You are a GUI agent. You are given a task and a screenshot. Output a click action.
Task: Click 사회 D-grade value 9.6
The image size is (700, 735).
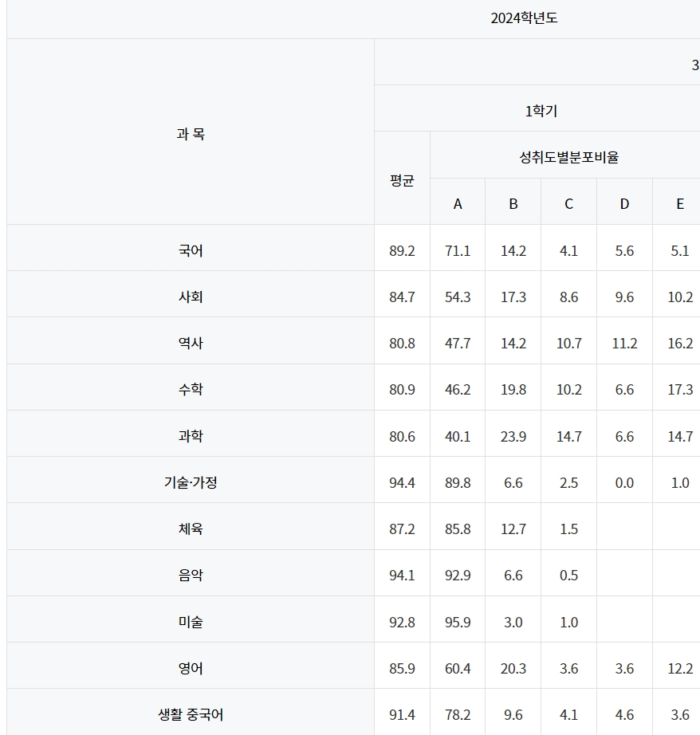(x=624, y=297)
